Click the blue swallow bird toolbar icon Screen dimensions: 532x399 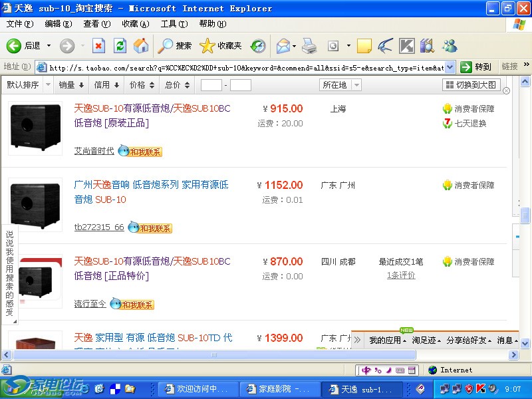tap(386, 46)
